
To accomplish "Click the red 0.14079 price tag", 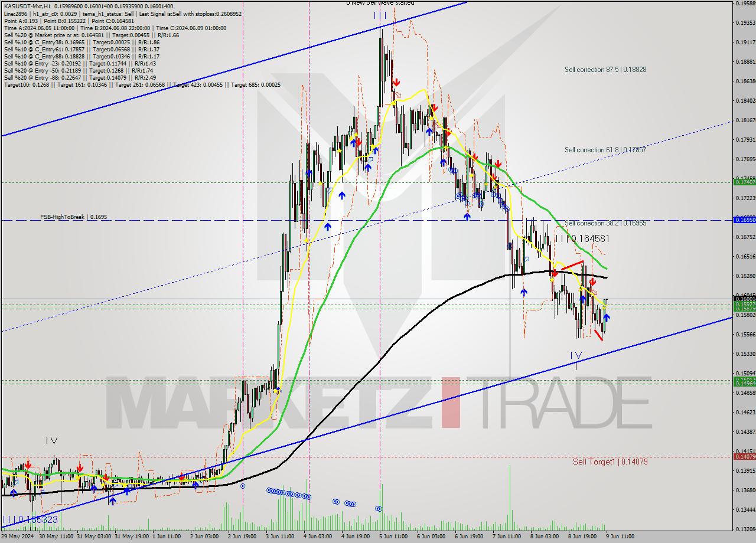I will [x=744, y=456].
